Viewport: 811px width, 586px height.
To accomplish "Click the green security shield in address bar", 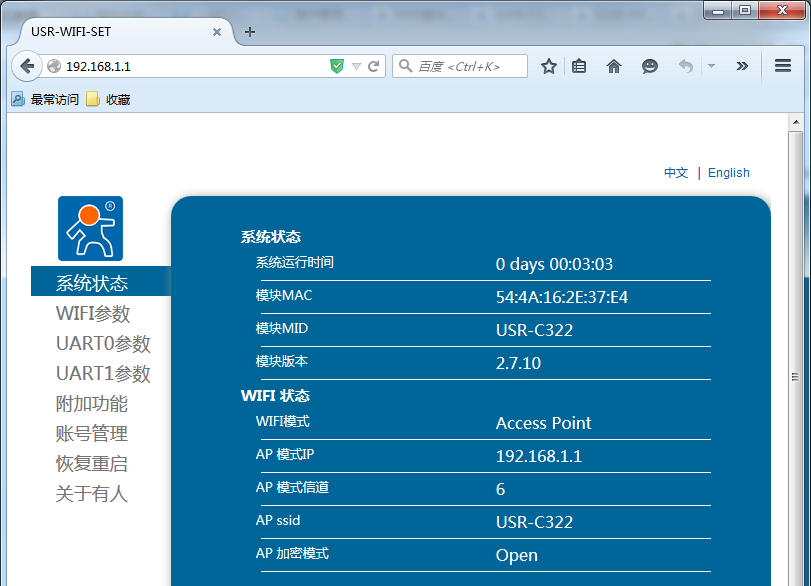I will coord(339,66).
